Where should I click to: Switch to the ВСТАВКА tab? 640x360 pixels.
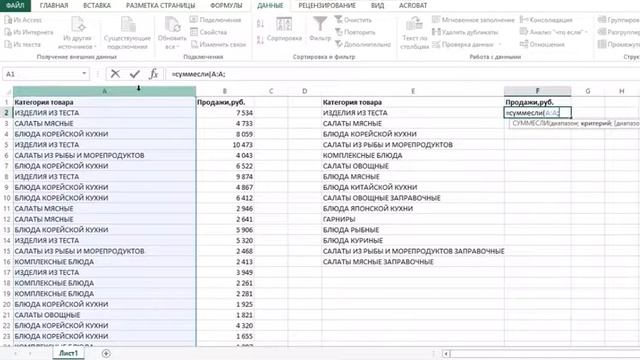click(x=97, y=6)
